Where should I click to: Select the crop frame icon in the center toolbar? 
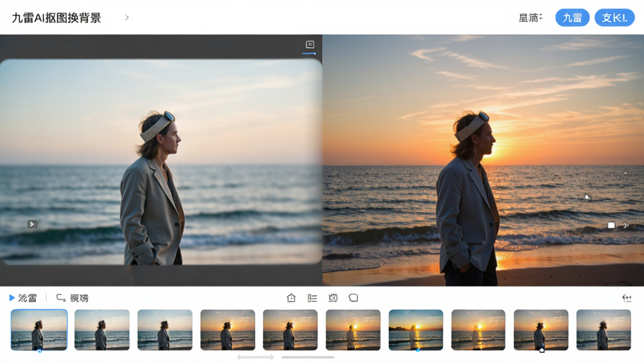(x=333, y=298)
